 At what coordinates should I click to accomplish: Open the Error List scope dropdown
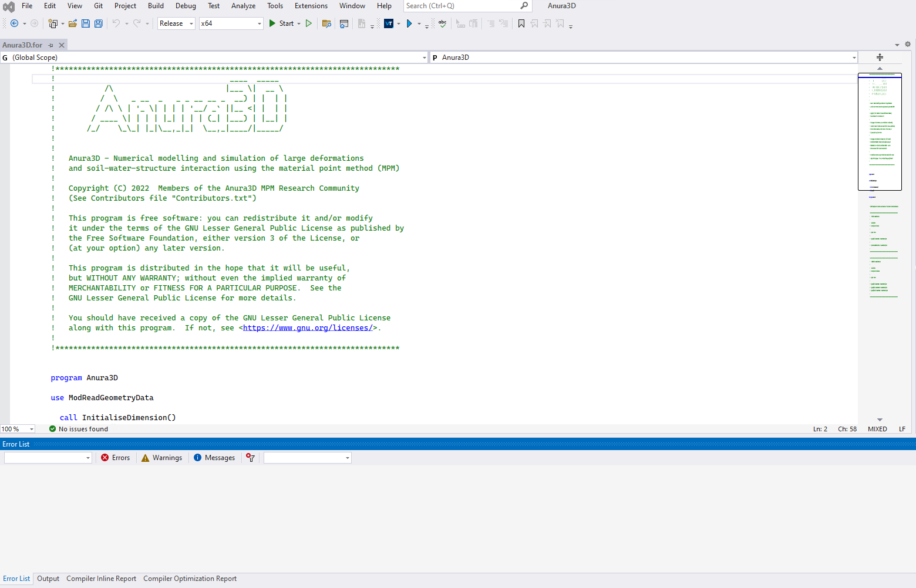(x=48, y=458)
